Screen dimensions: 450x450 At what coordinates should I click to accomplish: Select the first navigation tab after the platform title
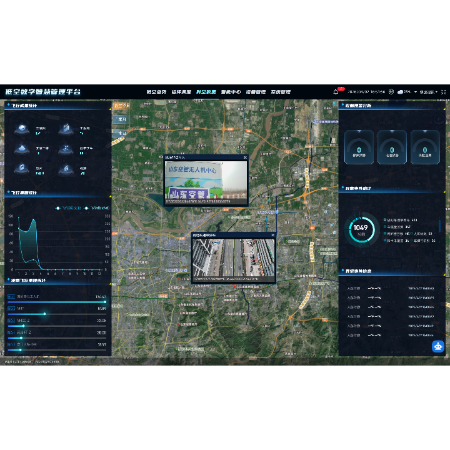click(x=156, y=92)
